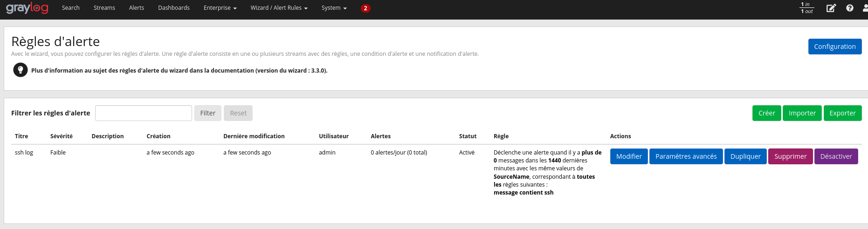Image resolution: width=868 pixels, height=229 pixels.
Task: Deactivate the ssh log rule with Désactiver
Action: (x=836, y=156)
